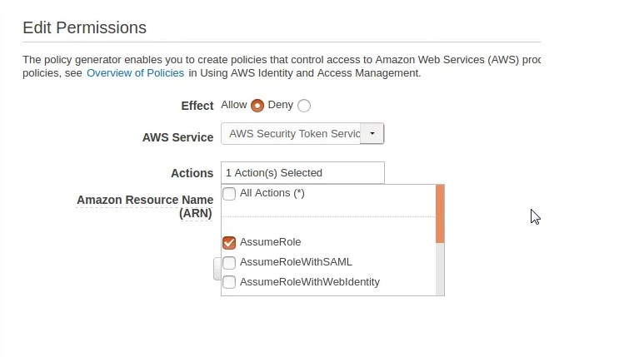Click the orange actions list scrollbar thumb
Viewport: 644px width, 357px height.
coord(440,214)
